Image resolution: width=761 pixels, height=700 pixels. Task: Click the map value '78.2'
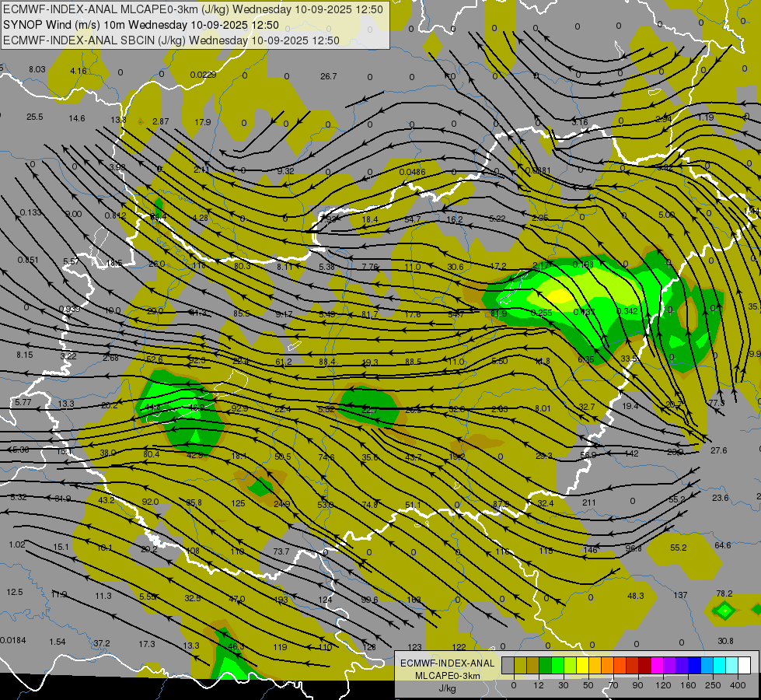click(724, 593)
